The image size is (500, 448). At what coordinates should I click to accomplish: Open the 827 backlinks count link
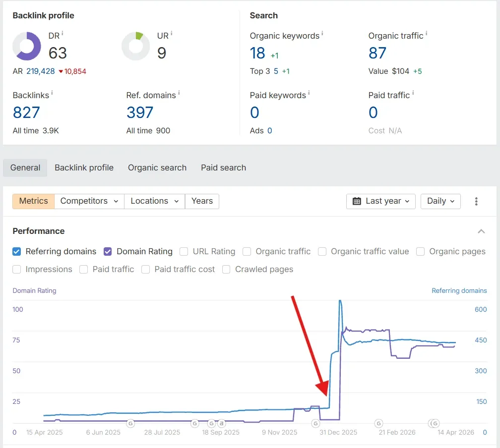26,112
